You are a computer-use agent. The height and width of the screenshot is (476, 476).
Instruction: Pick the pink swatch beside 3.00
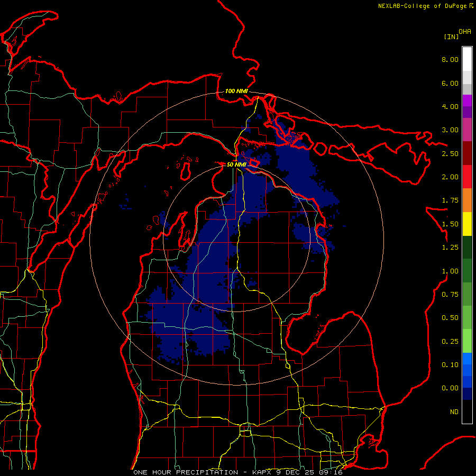point(467,130)
